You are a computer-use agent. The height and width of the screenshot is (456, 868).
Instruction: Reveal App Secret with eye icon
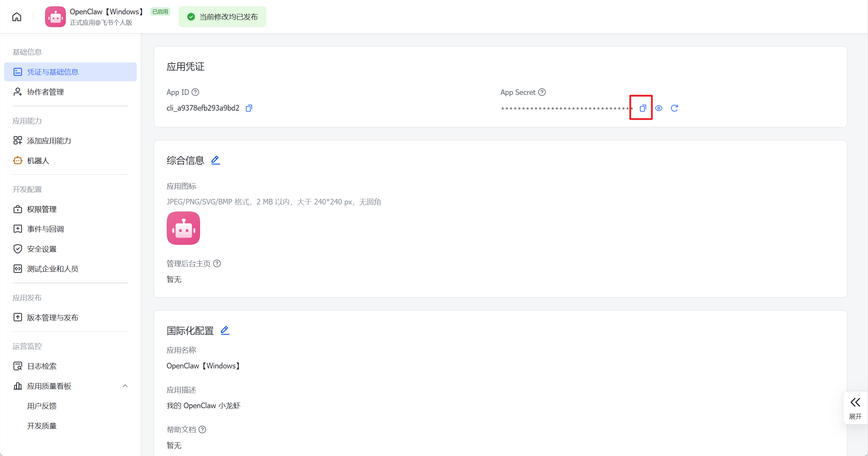coord(658,108)
